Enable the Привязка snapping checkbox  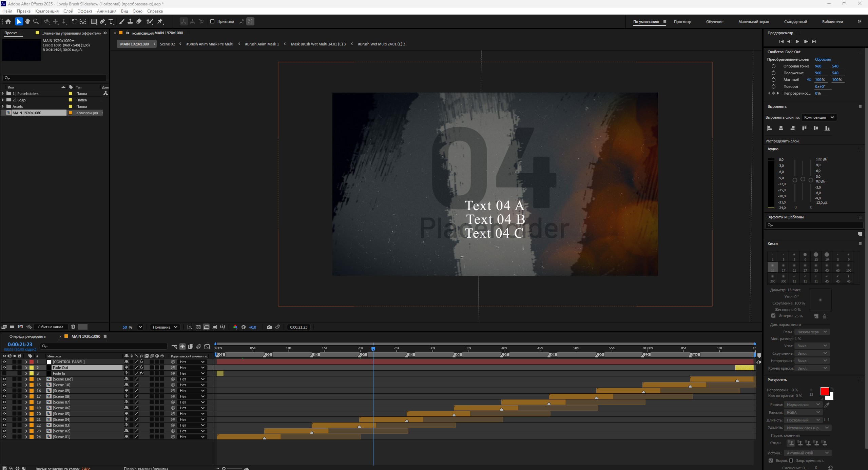point(212,21)
